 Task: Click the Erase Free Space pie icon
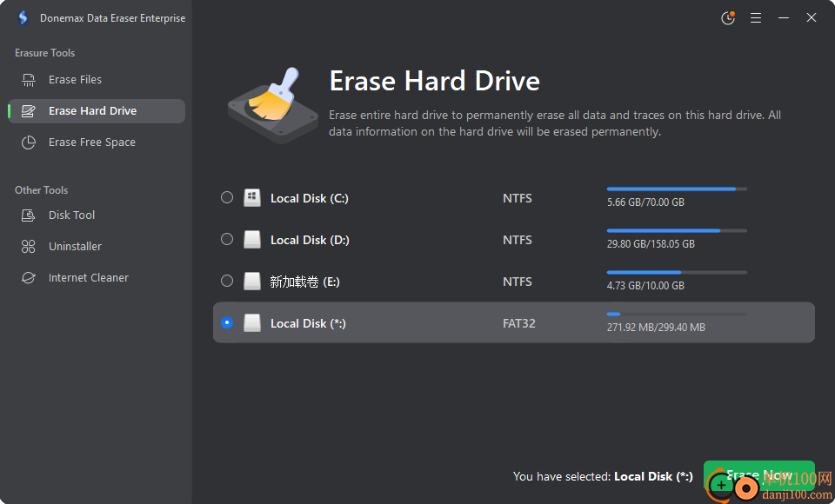click(28, 143)
